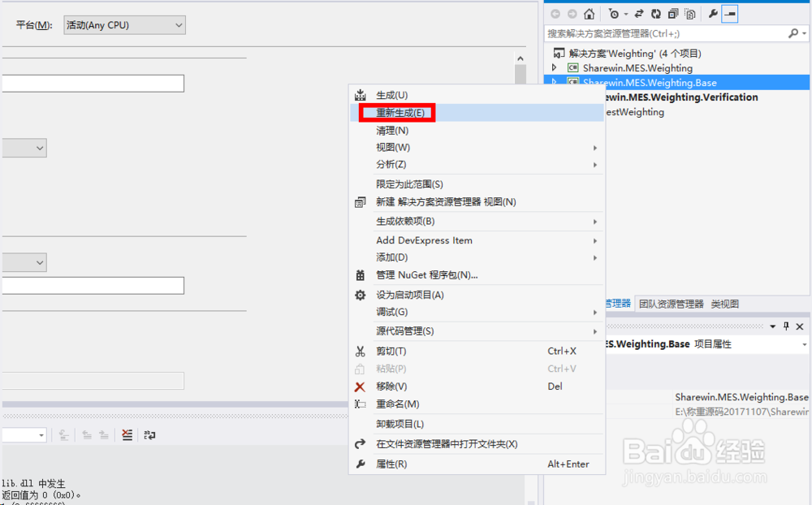Choose 清理(N) Clean from context menu

[477, 131]
